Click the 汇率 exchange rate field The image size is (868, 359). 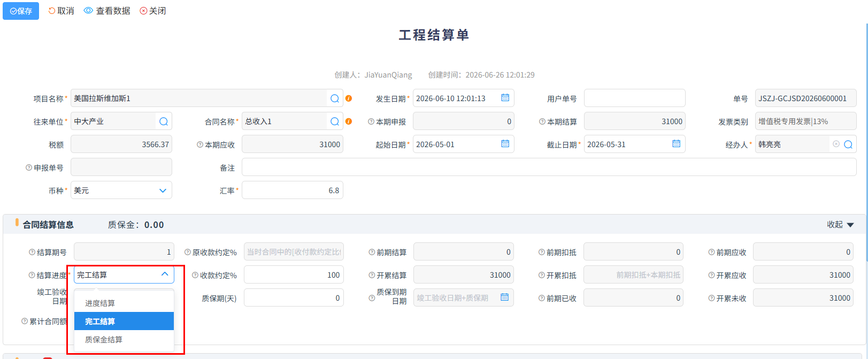(293, 190)
